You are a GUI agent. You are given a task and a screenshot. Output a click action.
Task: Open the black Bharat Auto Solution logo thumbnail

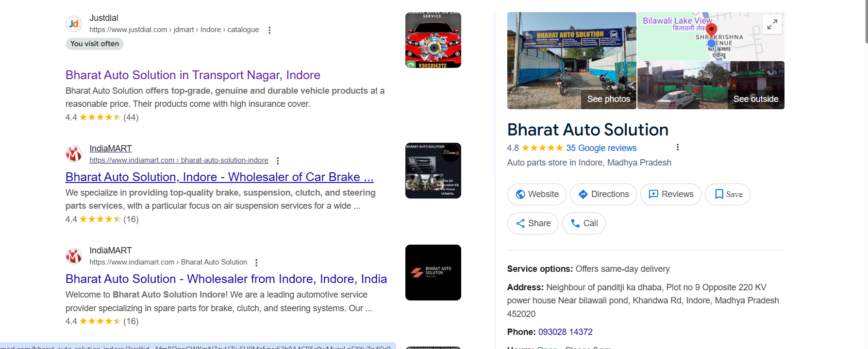tap(433, 272)
